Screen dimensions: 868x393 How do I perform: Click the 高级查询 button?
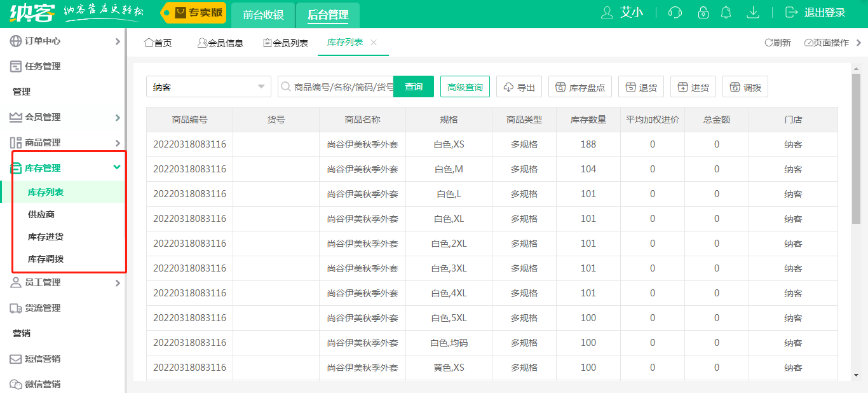point(465,87)
